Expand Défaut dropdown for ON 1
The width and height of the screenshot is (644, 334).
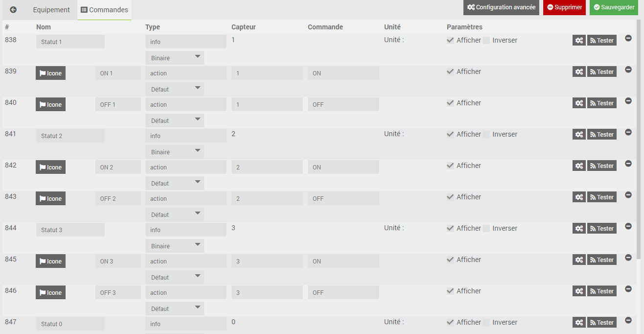pos(174,89)
